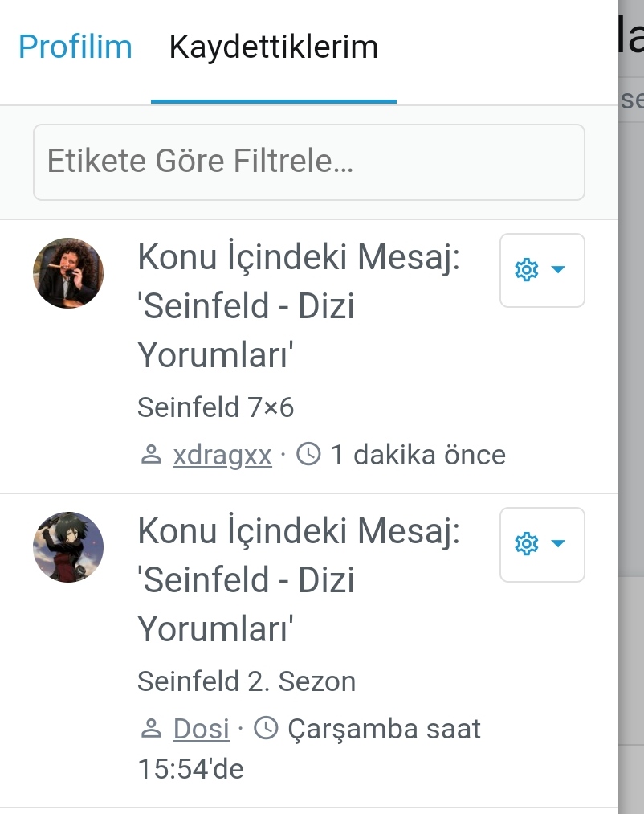Click the 'Seinfeld 2. Sezon' message snippet
The image size is (644, 814).
pyautogui.click(x=246, y=681)
